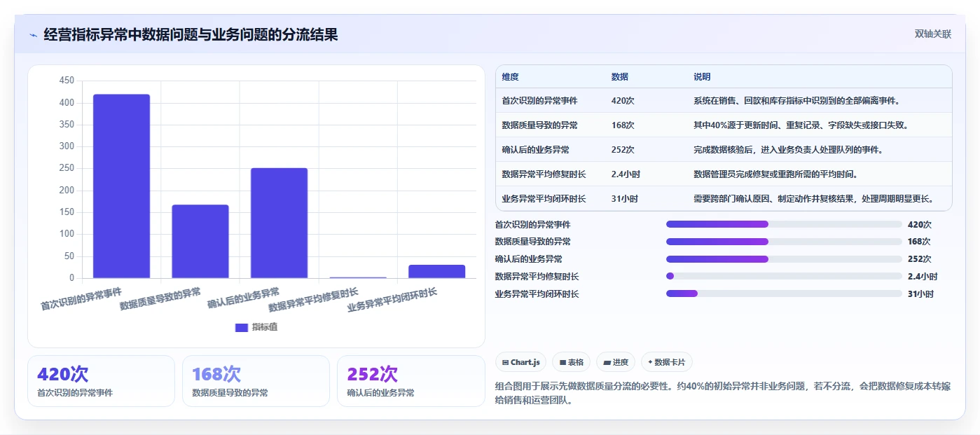Click y-axis label 450

(67, 81)
